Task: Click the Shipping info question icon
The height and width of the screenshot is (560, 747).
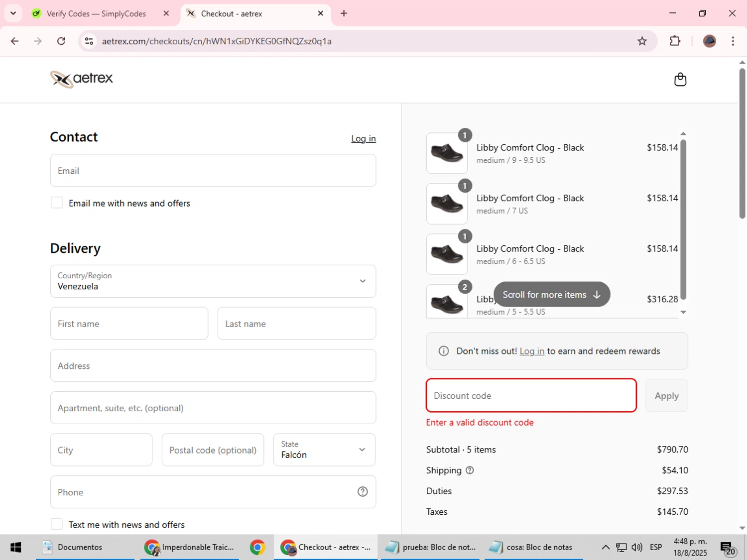Action: click(x=470, y=470)
